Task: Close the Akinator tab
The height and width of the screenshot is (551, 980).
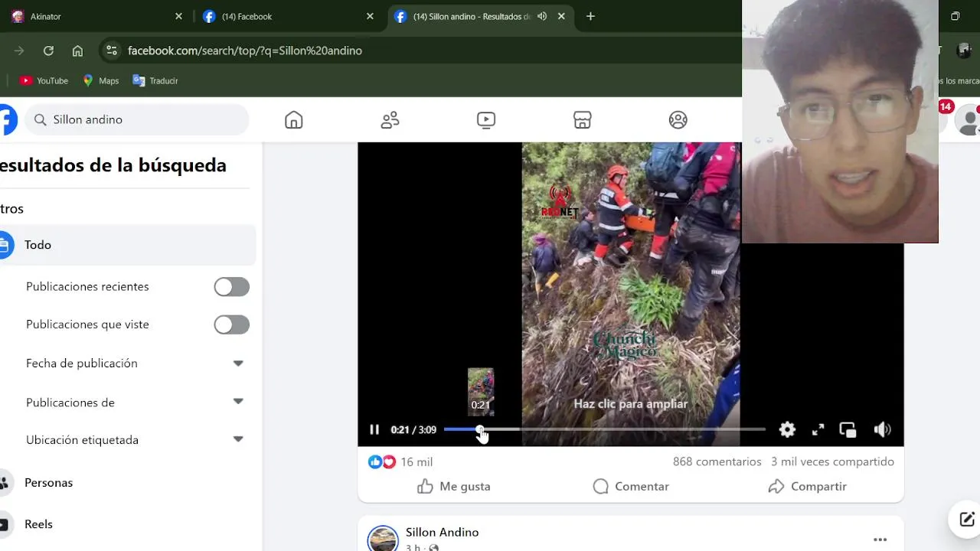Action: point(178,17)
